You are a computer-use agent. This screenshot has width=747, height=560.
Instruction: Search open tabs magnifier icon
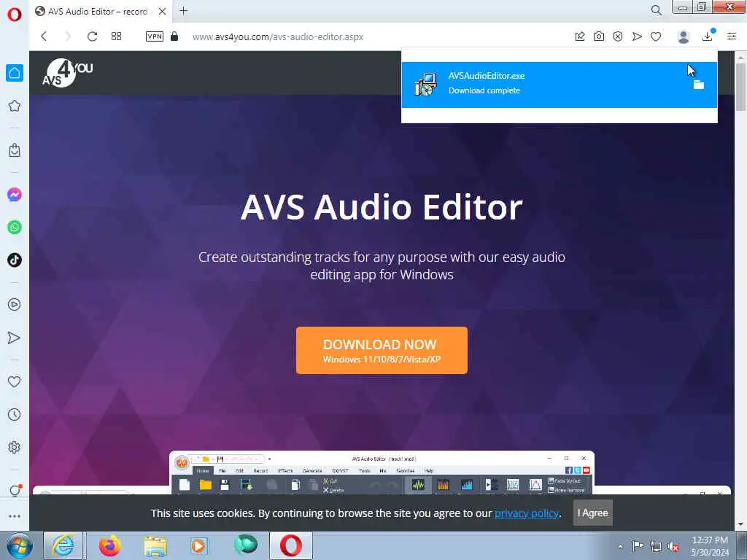pos(656,10)
